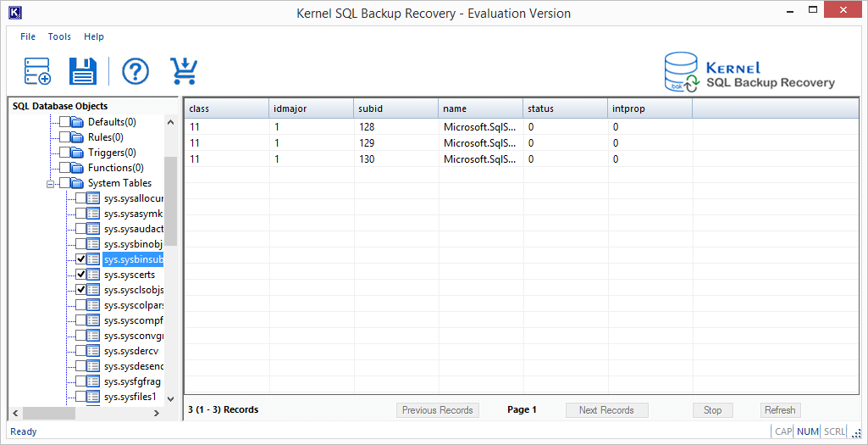Viewport: 868px width, 445px height.
Task: Click the tree scrollbar down arrow
Action: coord(170,398)
